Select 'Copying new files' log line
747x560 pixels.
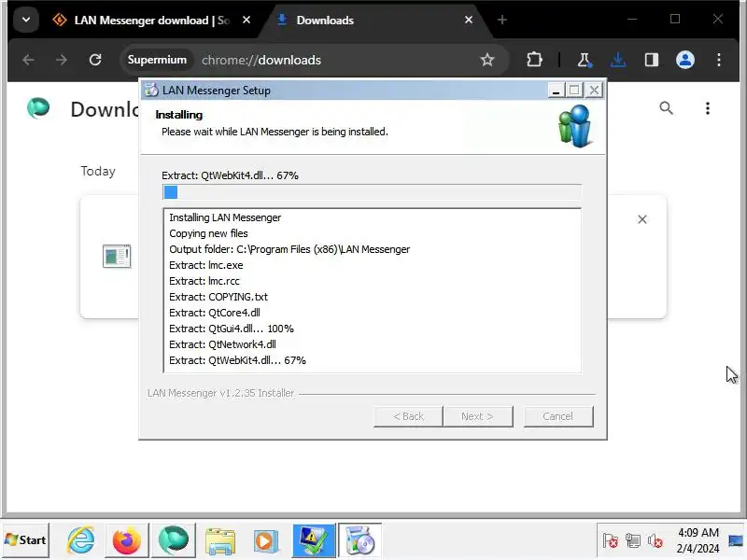tap(208, 233)
